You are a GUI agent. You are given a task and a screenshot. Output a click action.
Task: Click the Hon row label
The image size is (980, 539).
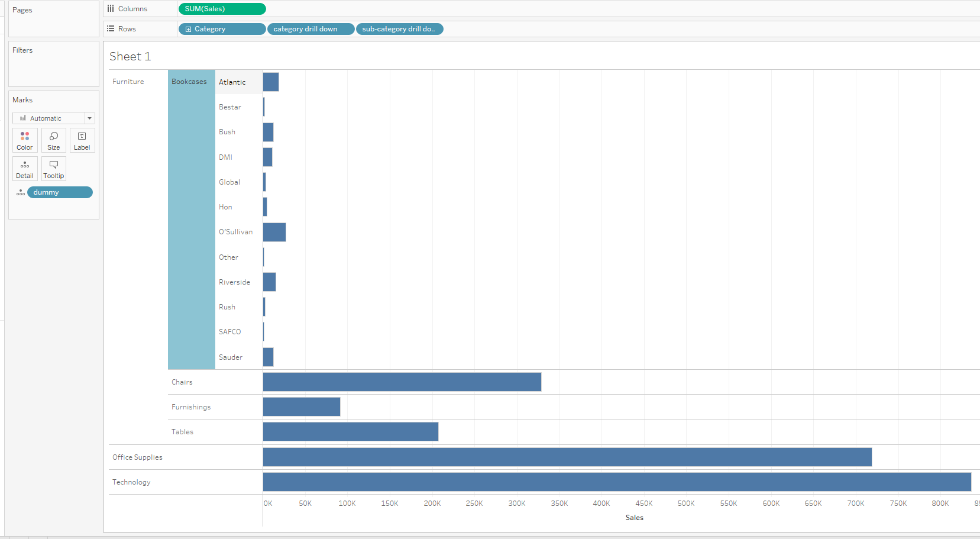225,207
